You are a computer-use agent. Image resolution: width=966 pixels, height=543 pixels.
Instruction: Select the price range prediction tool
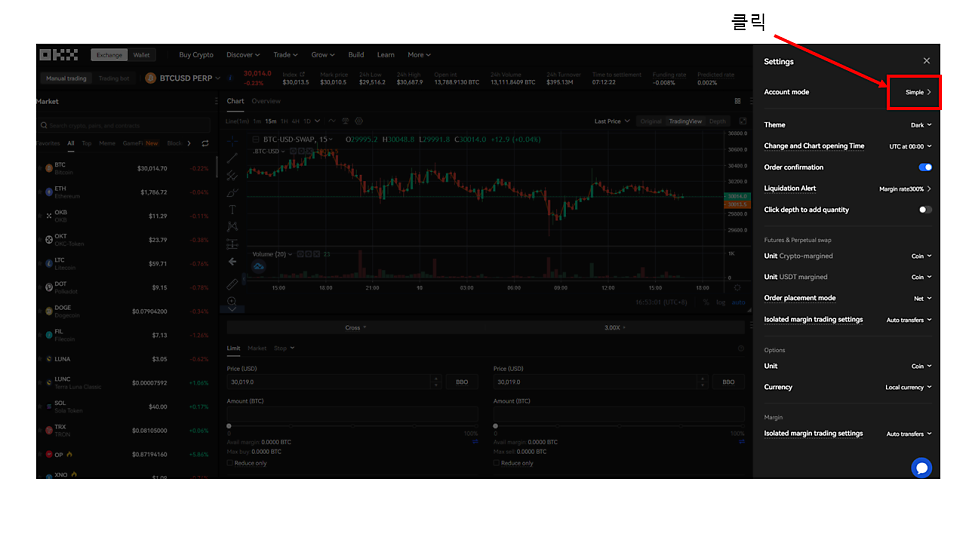232,244
